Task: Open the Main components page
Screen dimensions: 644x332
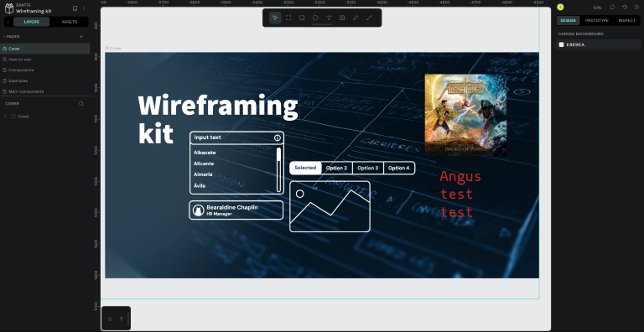Action: (45, 91)
